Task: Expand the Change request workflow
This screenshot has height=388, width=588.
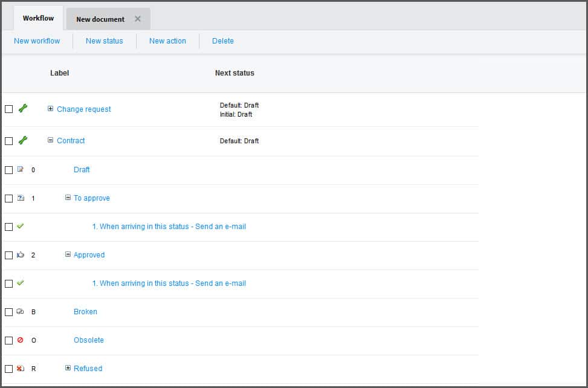Action: tap(51, 109)
